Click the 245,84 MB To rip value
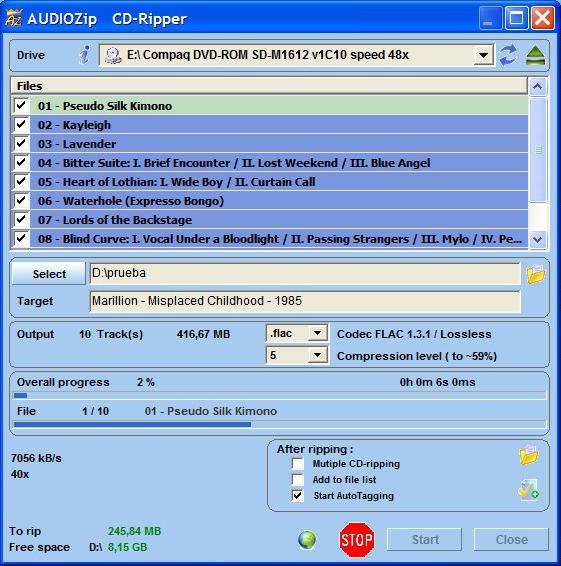 [x=134, y=531]
